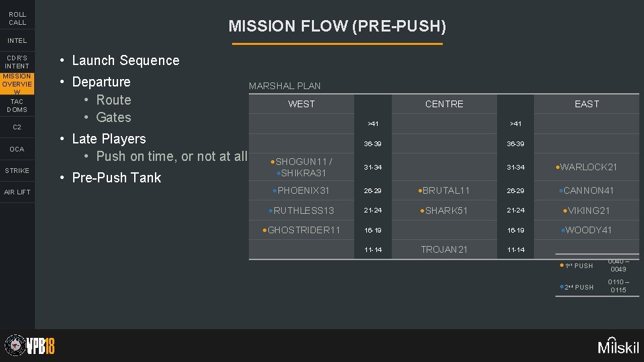
Task: Click GHOSTRIDER11 in the marshal plan
Action: pos(305,230)
